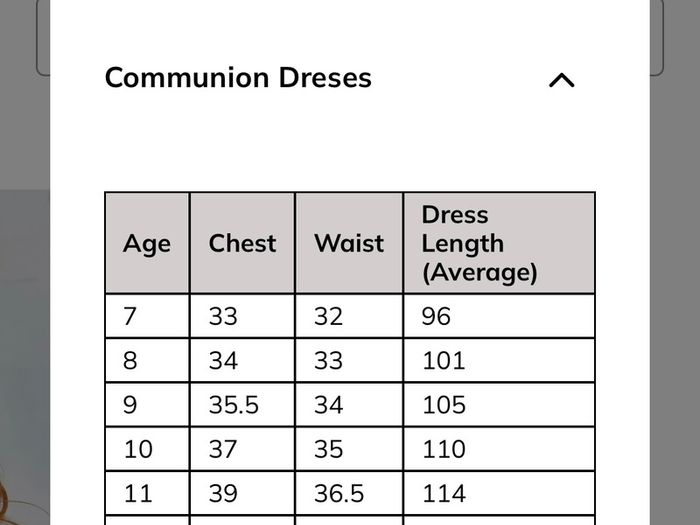Collapse the Communion Dreses section chevron
Screen dimensions: 700x525
click(x=562, y=80)
